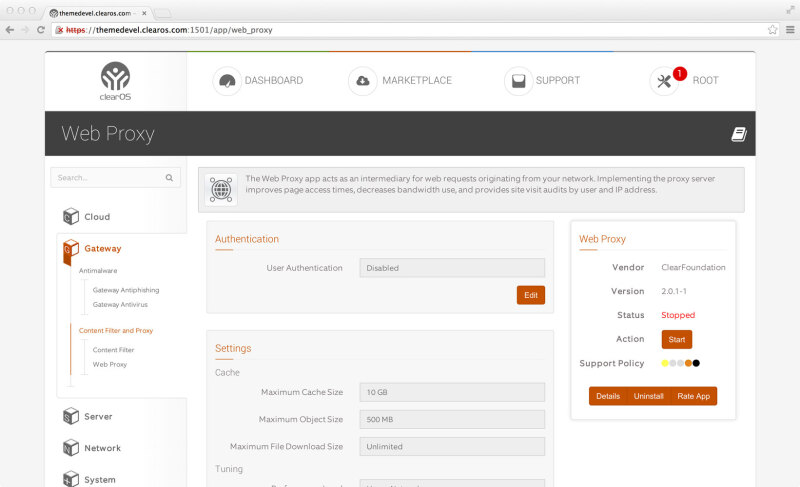Collapse the Gateway category

click(x=103, y=248)
